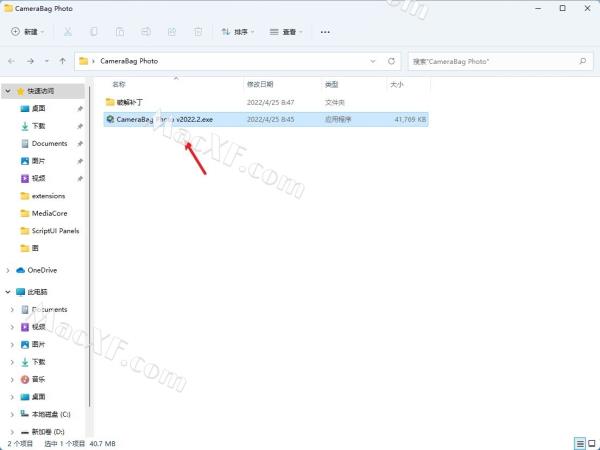Viewport: 600px width, 450px height.
Task: Select This PC in sidebar
Action: coord(37,292)
